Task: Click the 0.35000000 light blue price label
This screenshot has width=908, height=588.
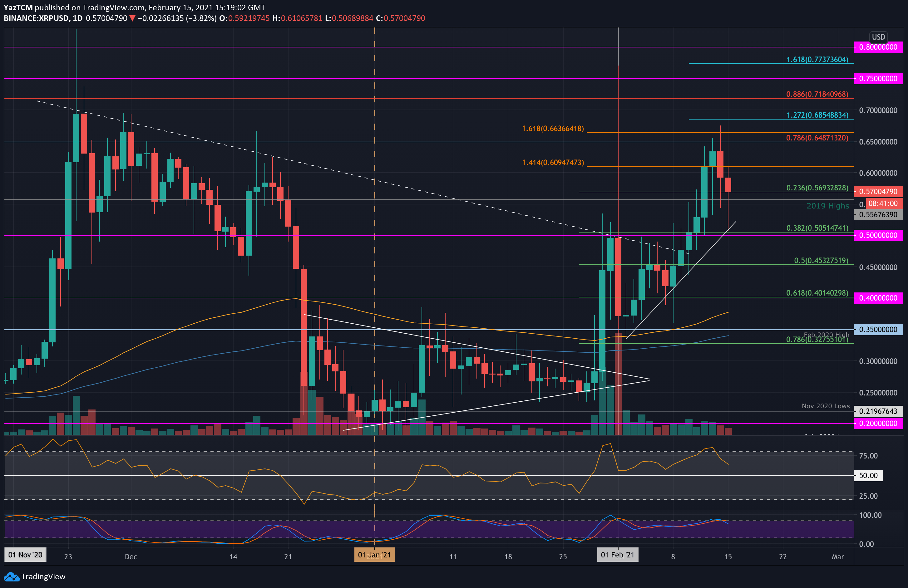Action: point(878,330)
